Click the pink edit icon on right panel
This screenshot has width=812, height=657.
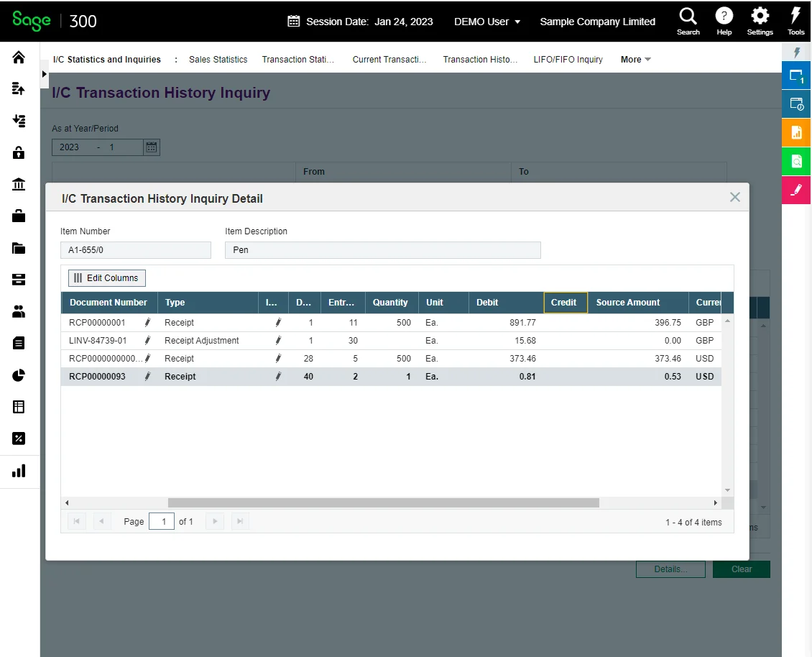[x=796, y=190]
